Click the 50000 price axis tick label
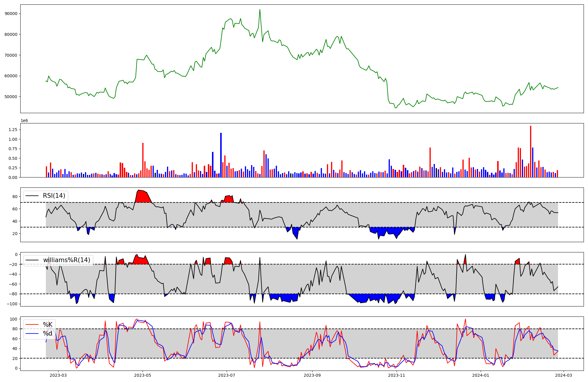 pyautogui.click(x=11, y=97)
